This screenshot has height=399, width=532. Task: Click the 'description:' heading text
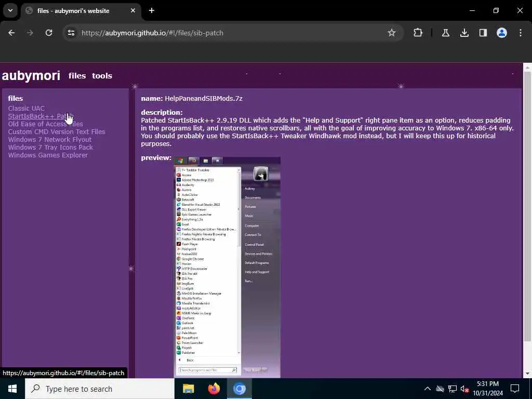point(162,112)
